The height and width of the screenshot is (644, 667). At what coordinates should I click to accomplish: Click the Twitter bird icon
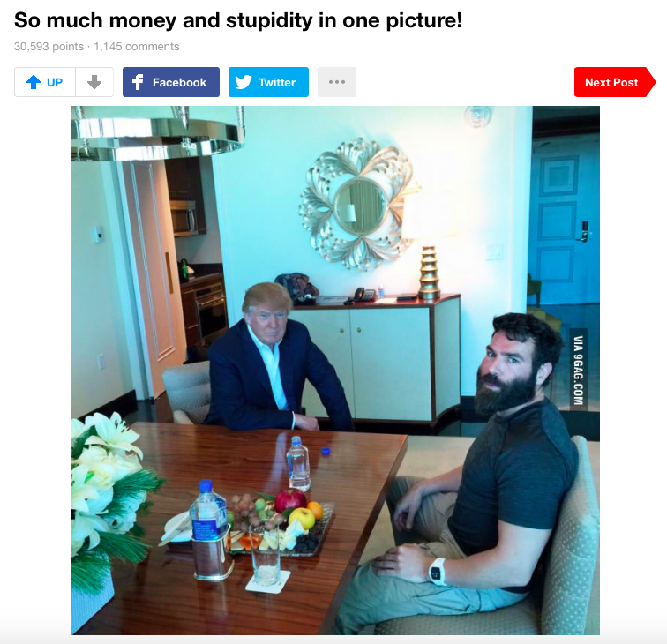point(244,82)
